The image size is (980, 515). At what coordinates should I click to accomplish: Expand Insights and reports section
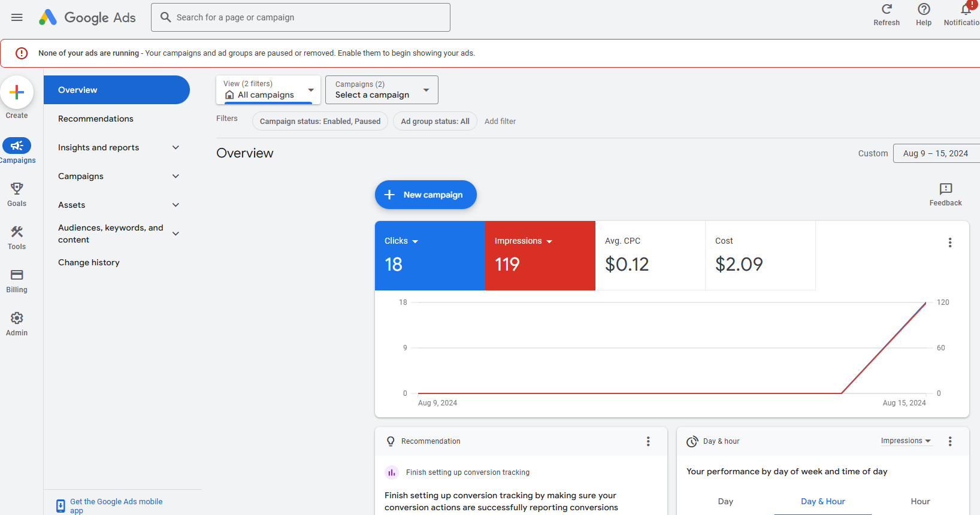click(x=176, y=147)
